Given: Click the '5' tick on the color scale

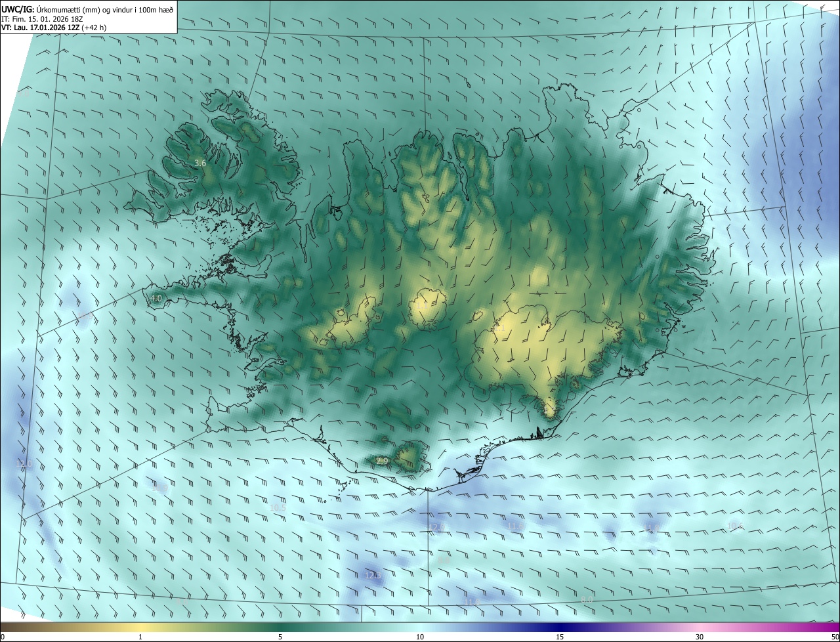Looking at the screenshot, I should [x=280, y=637].
